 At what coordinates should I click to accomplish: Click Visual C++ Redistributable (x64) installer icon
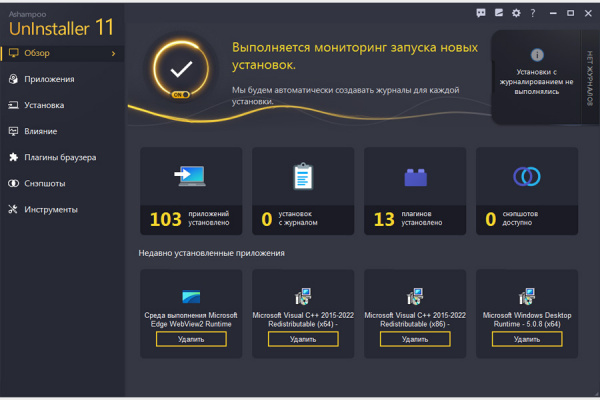(x=303, y=297)
